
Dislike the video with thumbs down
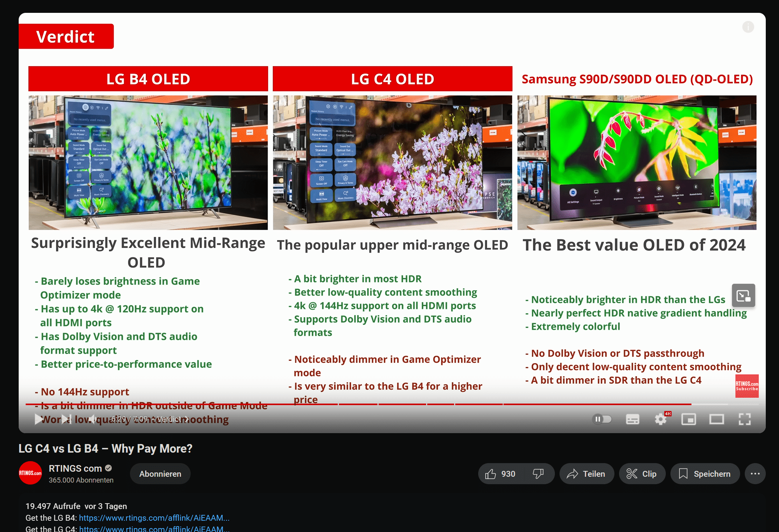[539, 474]
